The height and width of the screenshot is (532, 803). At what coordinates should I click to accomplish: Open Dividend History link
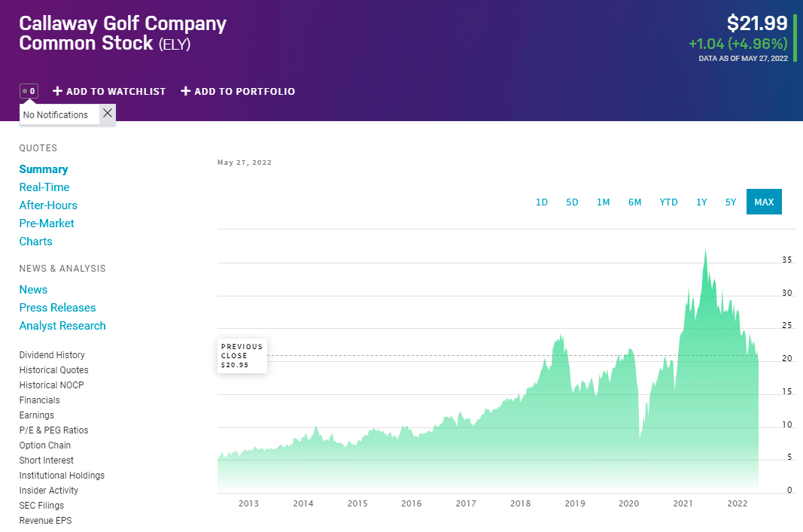point(52,355)
